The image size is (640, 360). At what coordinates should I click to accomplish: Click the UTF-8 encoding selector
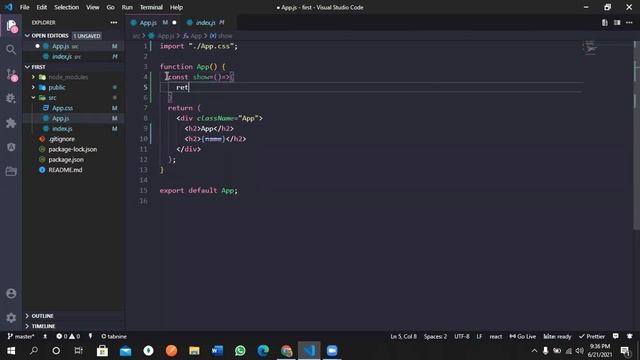tap(462, 336)
